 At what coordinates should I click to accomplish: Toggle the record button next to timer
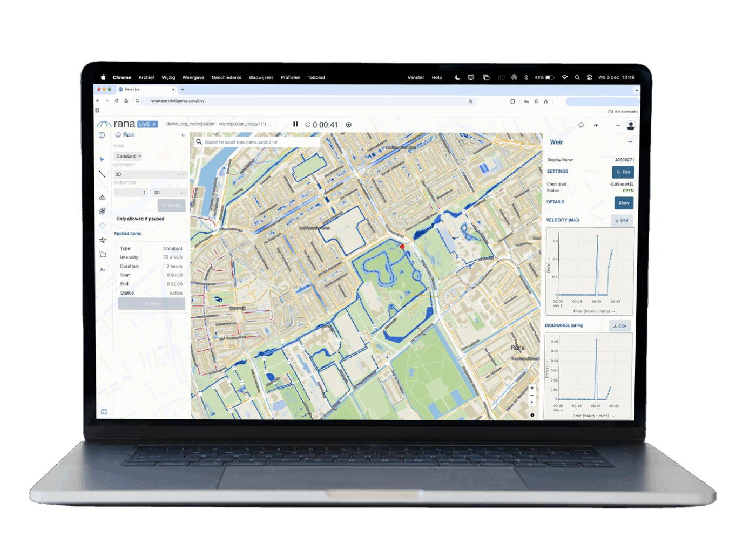[x=349, y=125]
